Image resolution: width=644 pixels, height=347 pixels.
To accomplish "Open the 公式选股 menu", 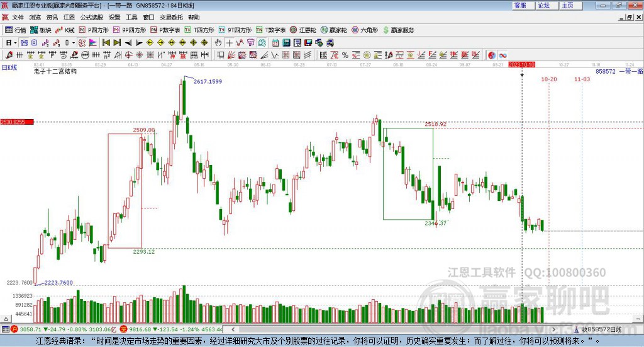I will (92, 17).
